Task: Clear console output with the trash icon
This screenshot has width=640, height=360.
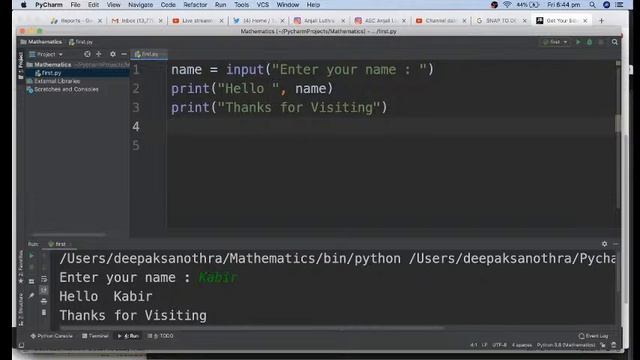Action: [44, 313]
